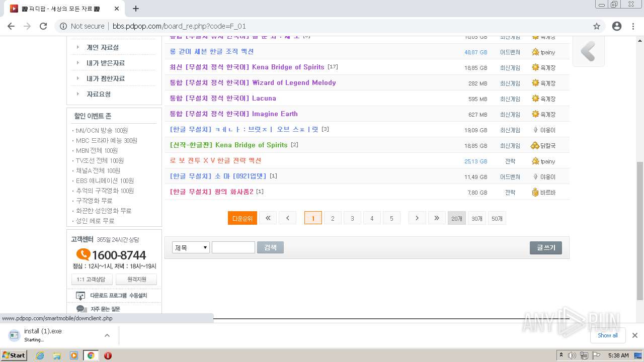Open Windows Start menu

(14, 355)
